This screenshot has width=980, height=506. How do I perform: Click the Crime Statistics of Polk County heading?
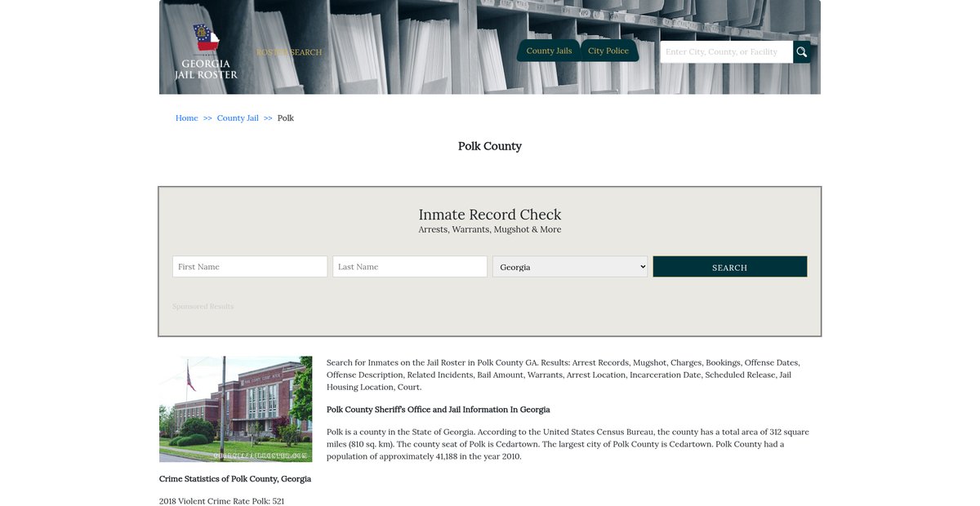click(x=235, y=479)
